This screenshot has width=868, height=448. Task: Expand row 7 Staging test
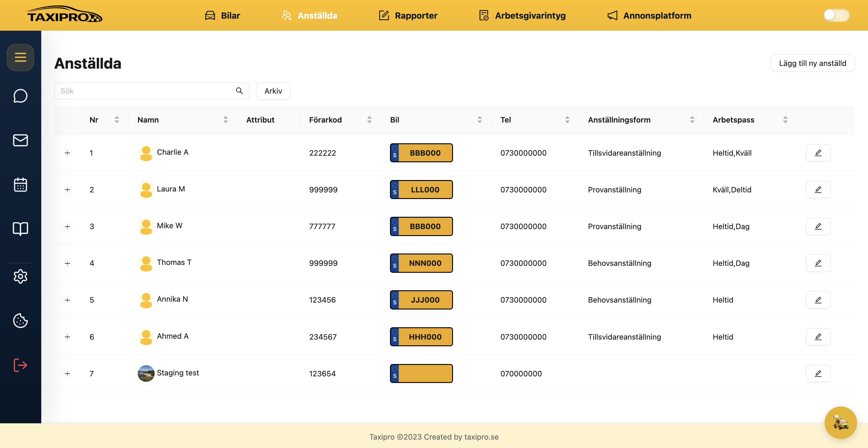coord(68,374)
